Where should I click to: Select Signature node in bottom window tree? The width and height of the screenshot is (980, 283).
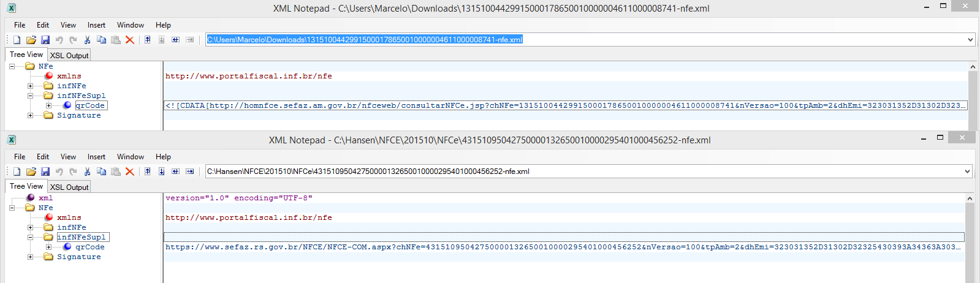coord(78,257)
